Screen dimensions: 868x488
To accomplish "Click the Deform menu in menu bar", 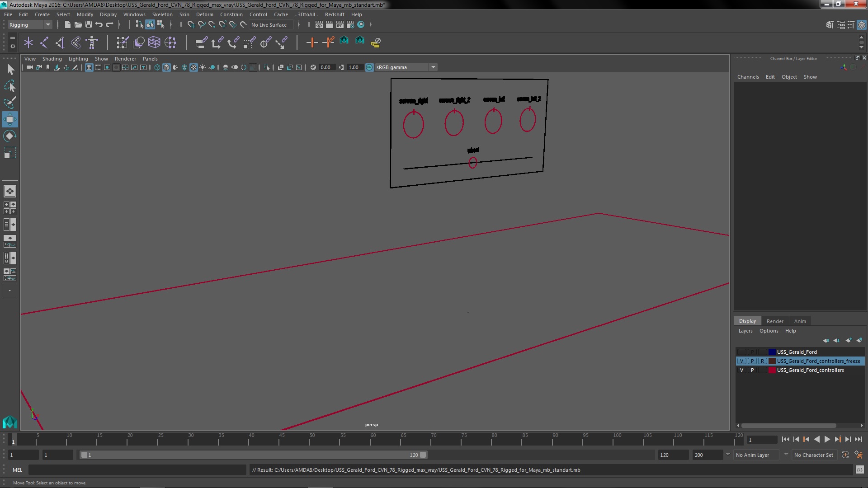I will point(206,14).
